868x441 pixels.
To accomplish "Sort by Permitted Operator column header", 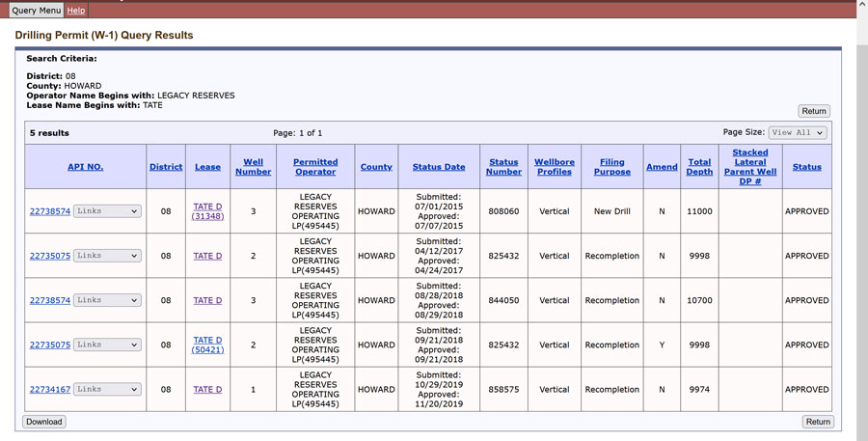I will pyautogui.click(x=315, y=167).
